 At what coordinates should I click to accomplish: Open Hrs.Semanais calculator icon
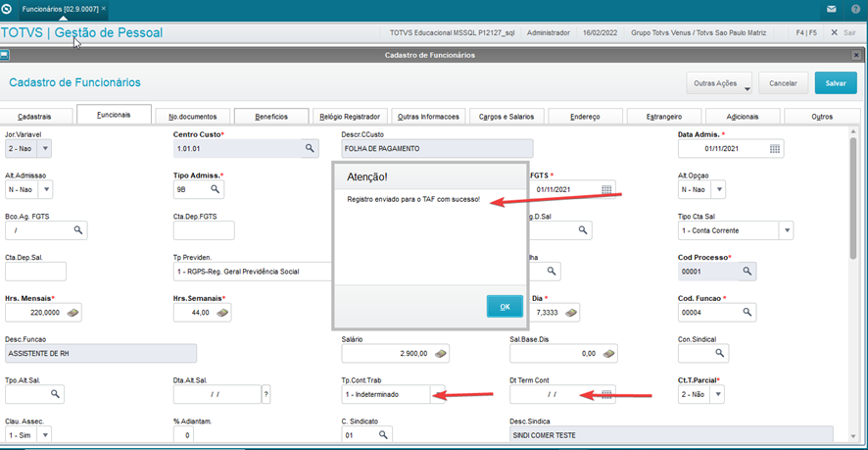[222, 313]
